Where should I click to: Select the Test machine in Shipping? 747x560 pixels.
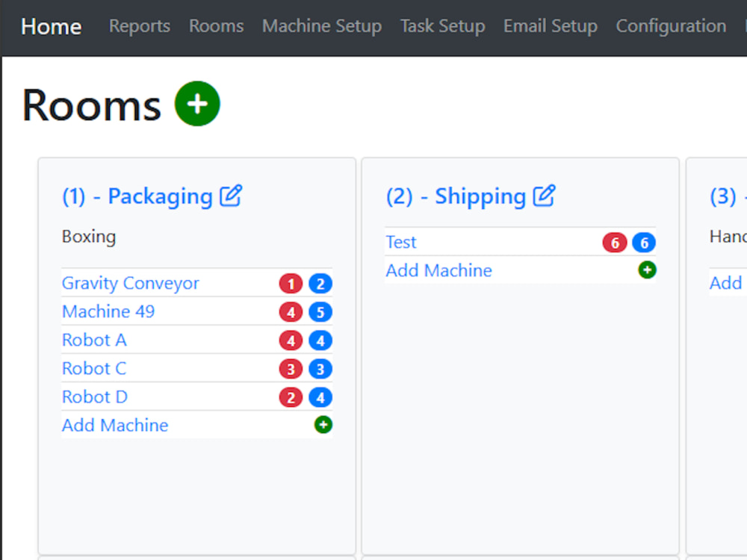click(401, 241)
